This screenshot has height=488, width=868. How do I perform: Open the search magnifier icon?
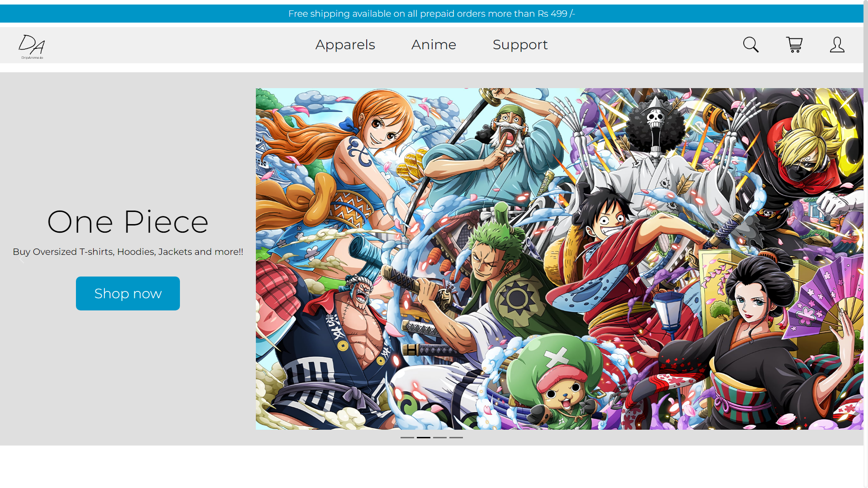pos(751,45)
